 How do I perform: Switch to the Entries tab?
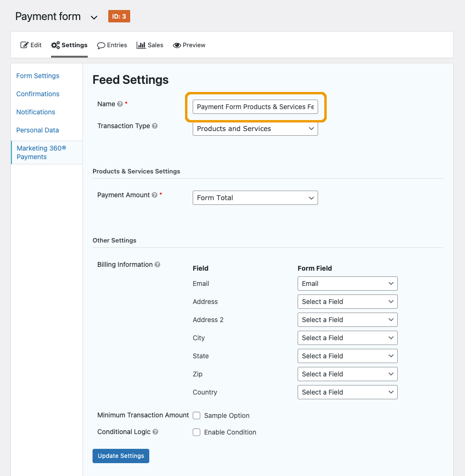tap(112, 45)
